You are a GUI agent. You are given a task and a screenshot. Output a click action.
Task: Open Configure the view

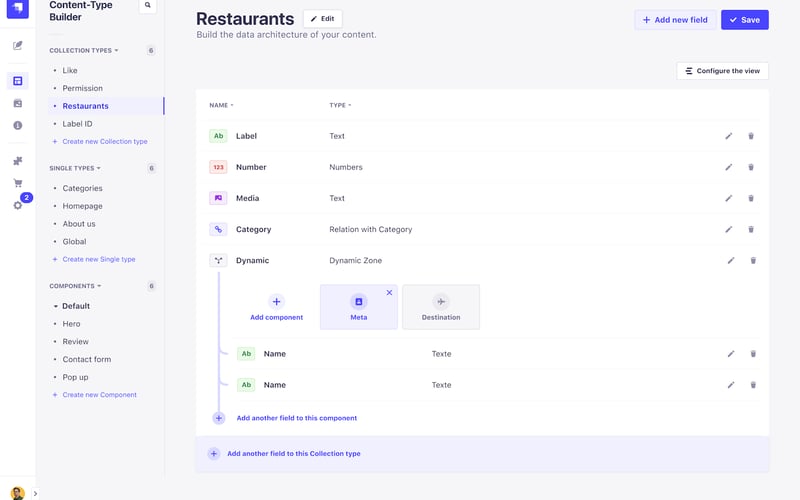coord(722,71)
